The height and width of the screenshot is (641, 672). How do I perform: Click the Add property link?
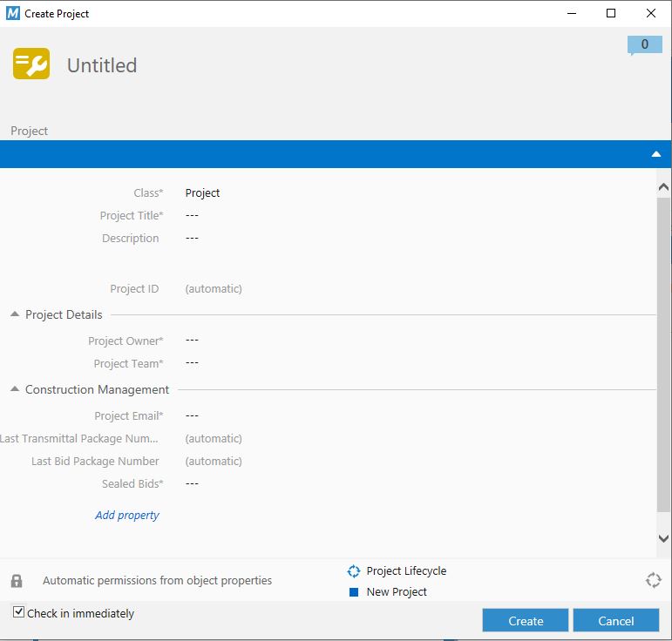127,515
